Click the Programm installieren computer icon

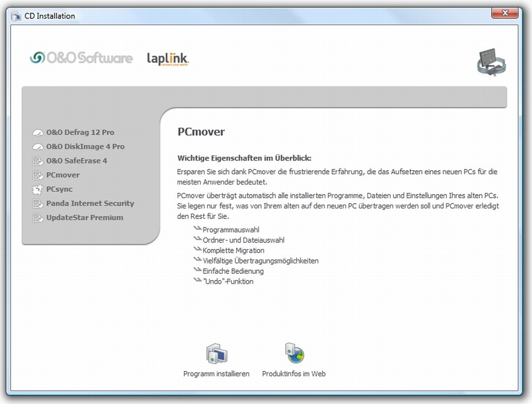coord(217,353)
